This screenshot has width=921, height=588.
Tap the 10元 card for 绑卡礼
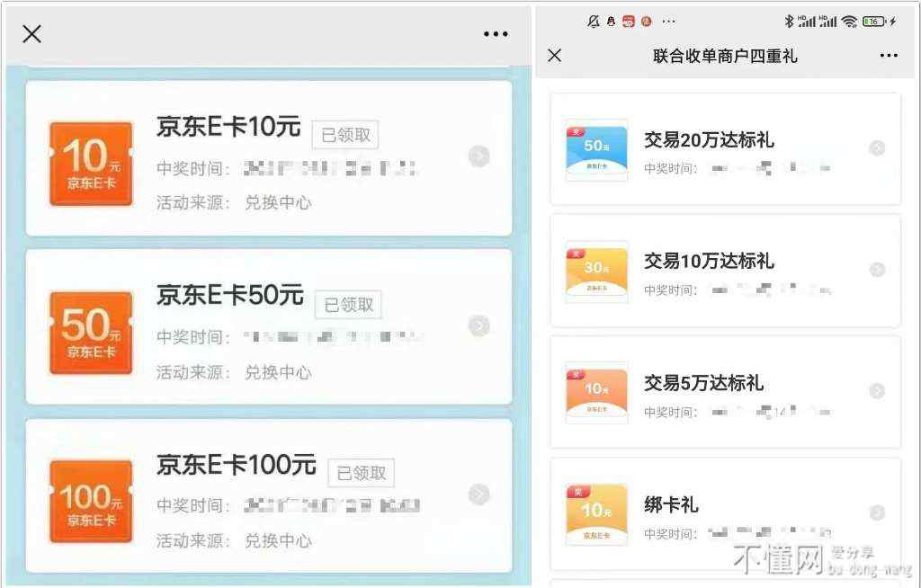[x=596, y=515]
